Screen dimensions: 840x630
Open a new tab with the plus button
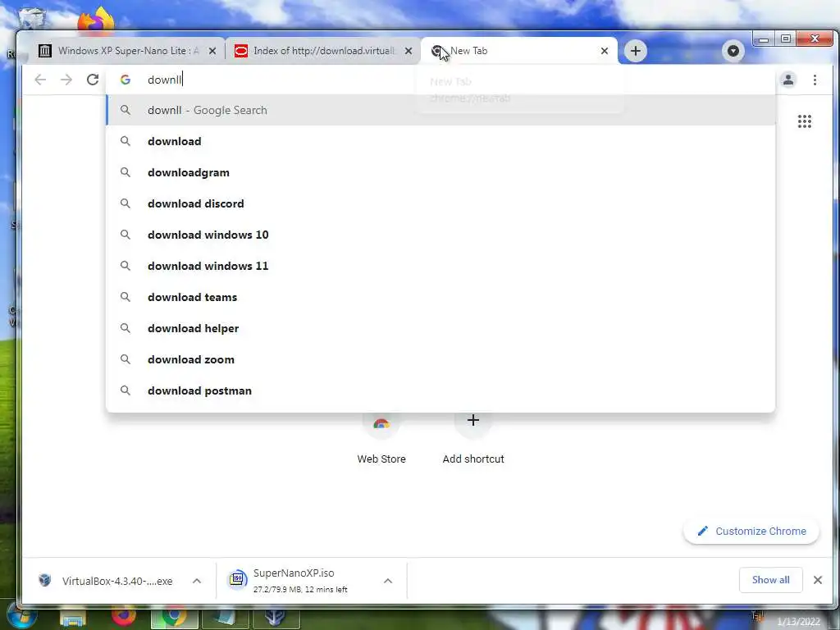point(636,51)
